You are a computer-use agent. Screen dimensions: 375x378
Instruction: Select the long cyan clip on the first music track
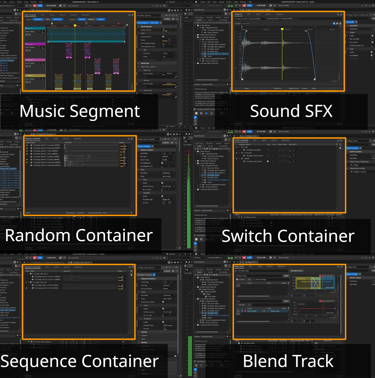[87, 35]
